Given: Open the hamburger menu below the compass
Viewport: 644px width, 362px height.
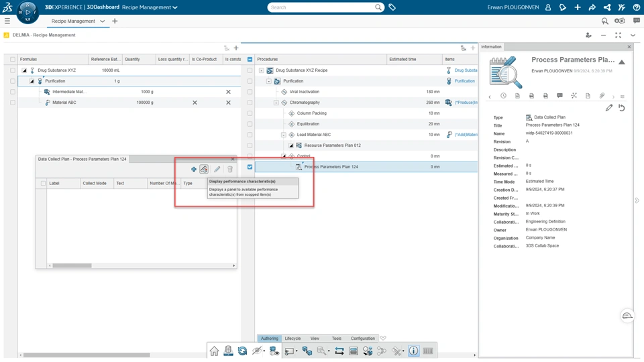Looking at the screenshot, I should tap(7, 21).
